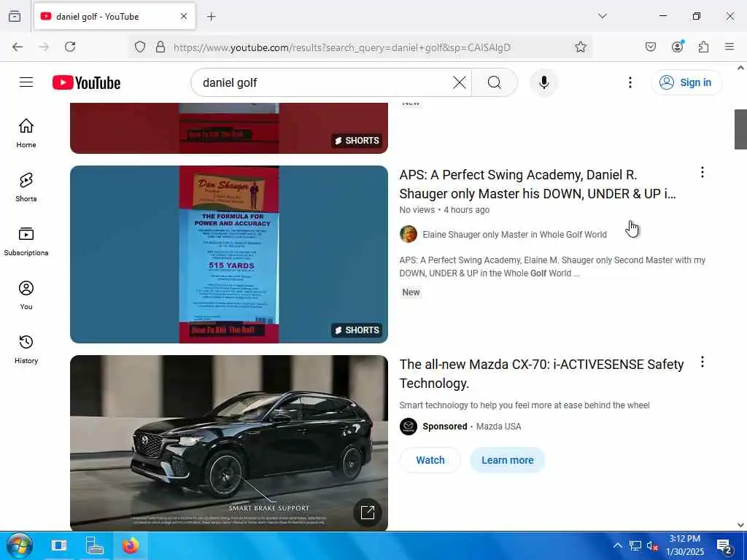The height and width of the screenshot is (560, 747).
Task: Open a new tab with the plus
Action: [212, 17]
